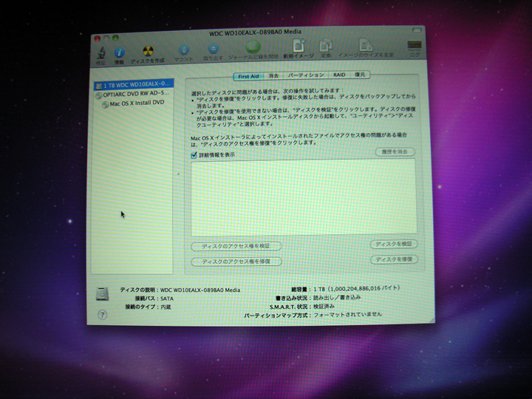Click Verify Disk Permissions (ディスクのアクセス権を検証) button
Screen dimensions: 532x399
(x=236, y=246)
